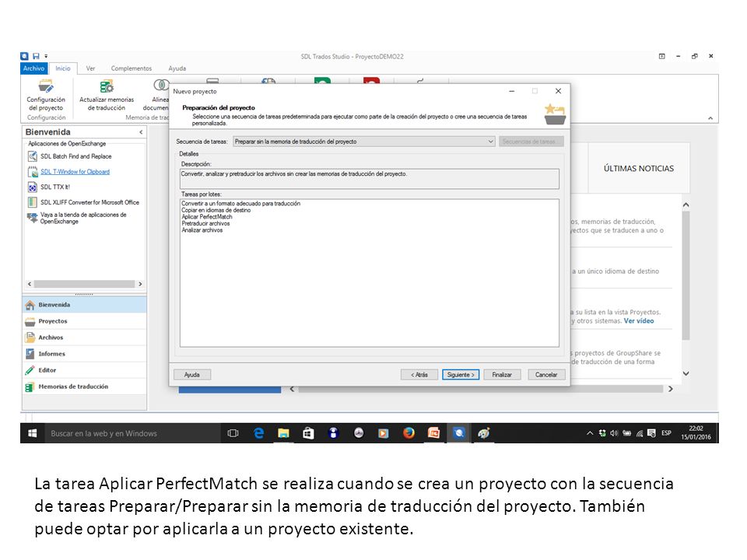This screenshot has width=747, height=560.
Task: Open the SDL T-Window for Clipboard link
Action: click(x=75, y=172)
